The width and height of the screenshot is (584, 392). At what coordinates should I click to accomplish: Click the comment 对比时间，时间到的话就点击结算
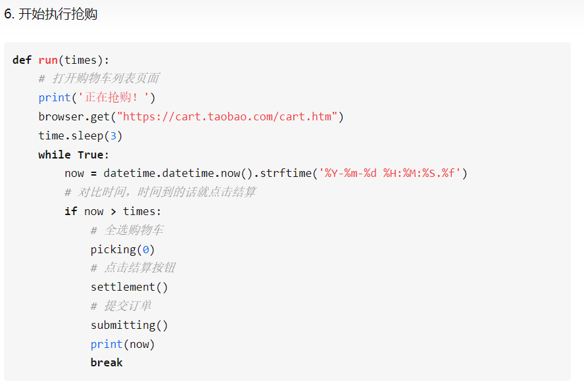[x=160, y=192]
